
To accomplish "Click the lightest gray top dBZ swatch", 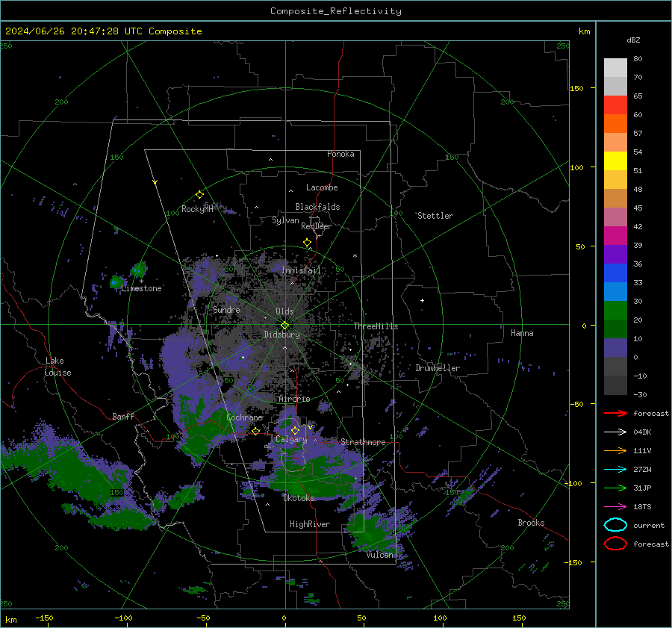I will pos(615,67).
